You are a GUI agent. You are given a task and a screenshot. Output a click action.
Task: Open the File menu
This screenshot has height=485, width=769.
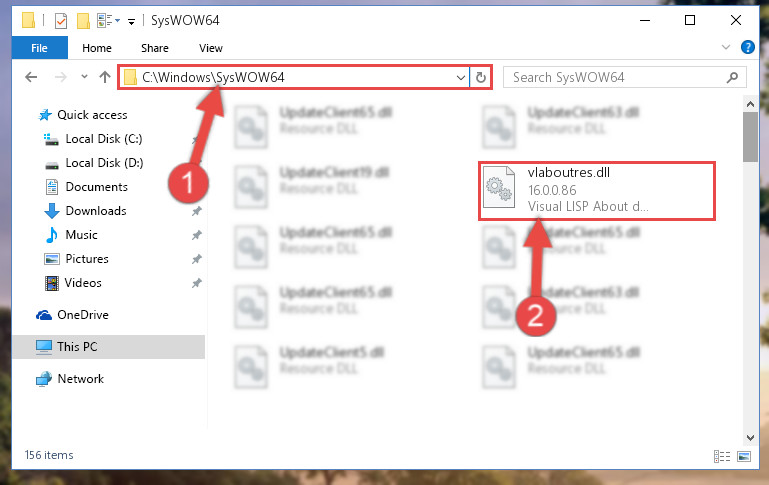39,48
